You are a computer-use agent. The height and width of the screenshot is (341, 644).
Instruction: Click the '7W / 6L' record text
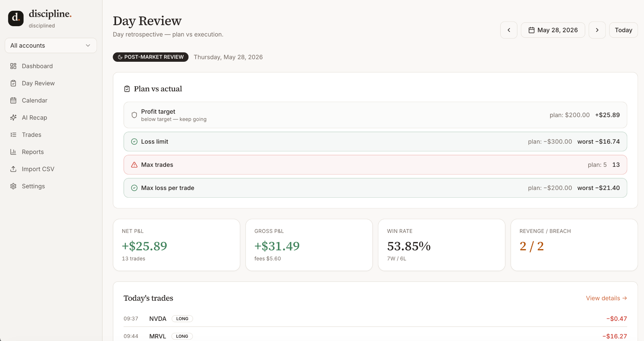pyautogui.click(x=396, y=258)
